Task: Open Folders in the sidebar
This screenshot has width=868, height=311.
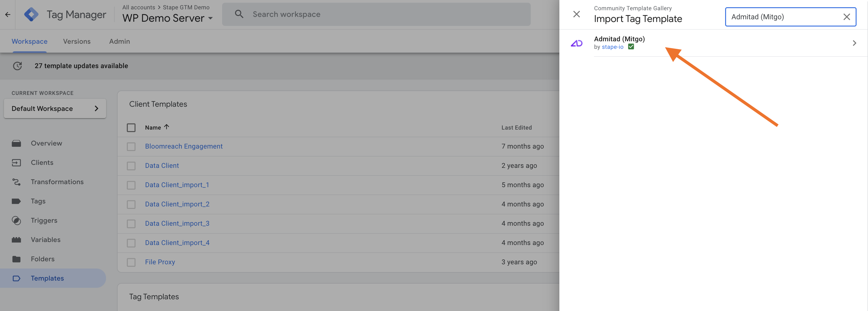Action: (x=43, y=259)
